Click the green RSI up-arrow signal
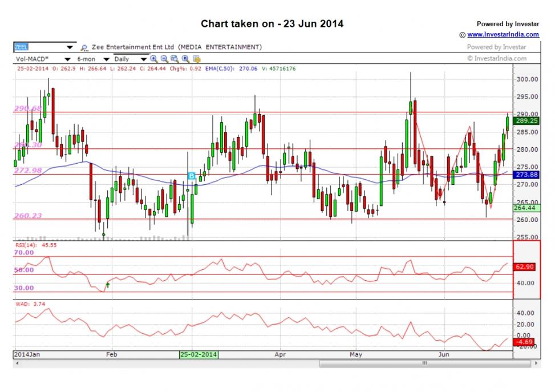 [x=108, y=285]
